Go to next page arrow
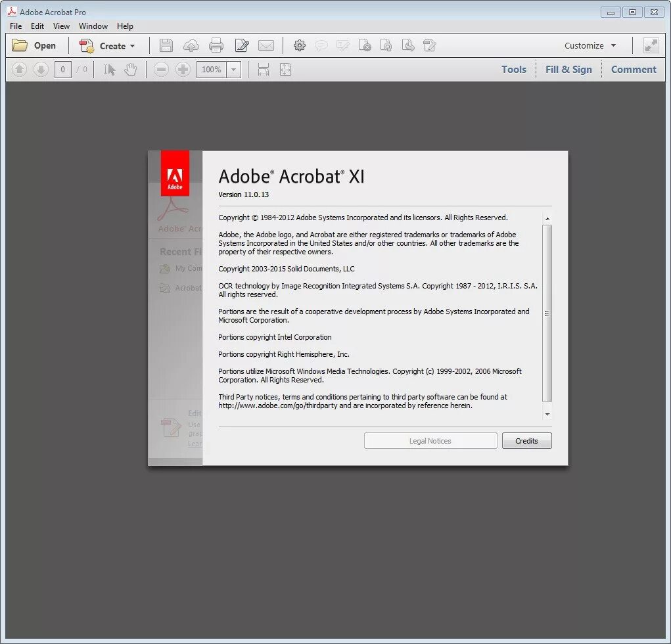 tap(41, 69)
